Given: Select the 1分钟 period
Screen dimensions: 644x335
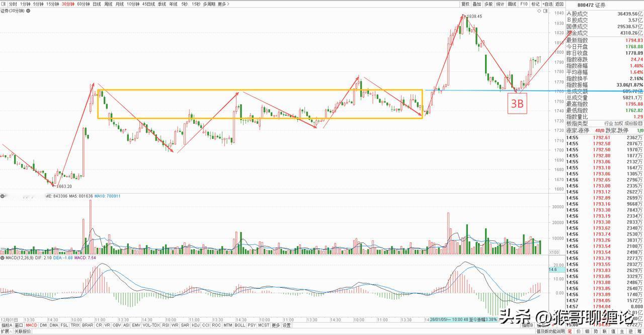Looking at the screenshot, I should [25, 4].
